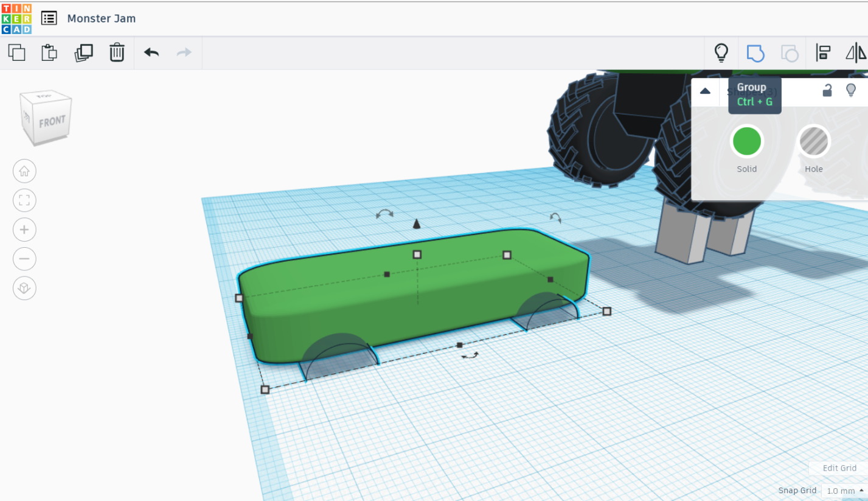Group the selected shapes
Image resolution: width=868 pixels, height=501 pixels.
point(755,53)
